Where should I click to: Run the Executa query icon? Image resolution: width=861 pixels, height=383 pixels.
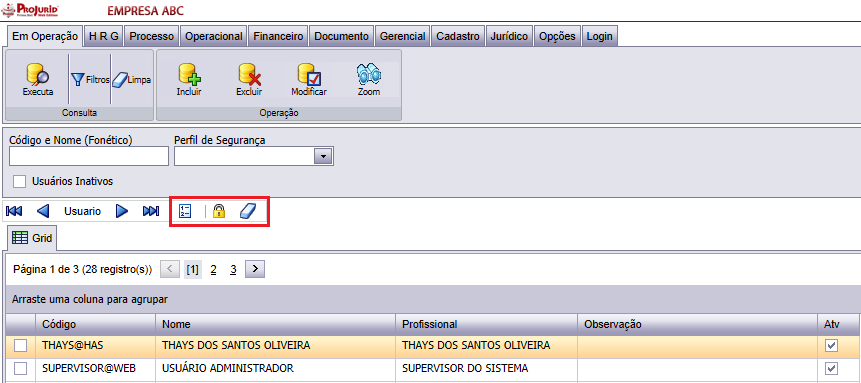pyautogui.click(x=38, y=80)
